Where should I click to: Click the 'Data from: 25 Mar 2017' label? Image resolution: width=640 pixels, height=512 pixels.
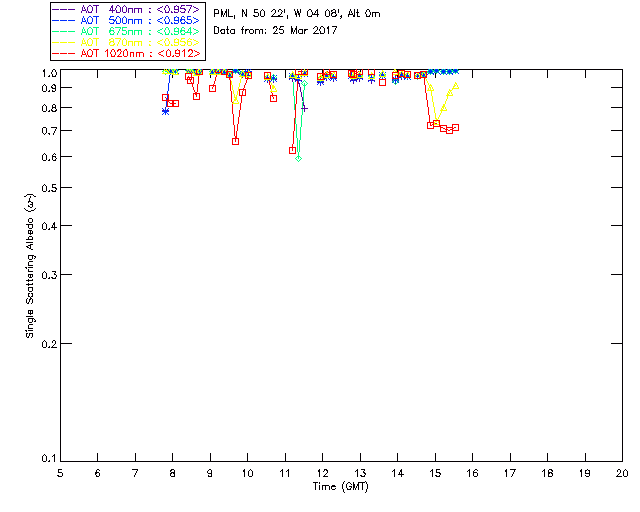275,30
